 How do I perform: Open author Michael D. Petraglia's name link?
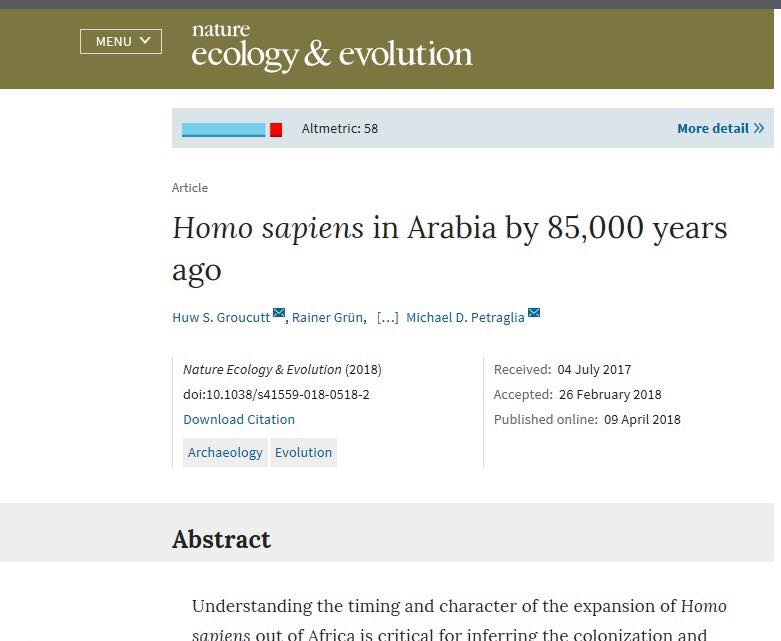click(x=465, y=317)
